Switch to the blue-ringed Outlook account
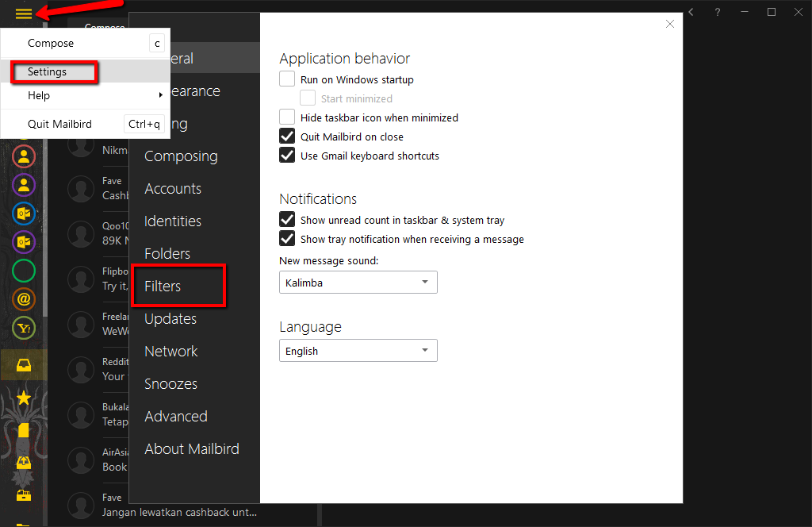 click(24, 213)
